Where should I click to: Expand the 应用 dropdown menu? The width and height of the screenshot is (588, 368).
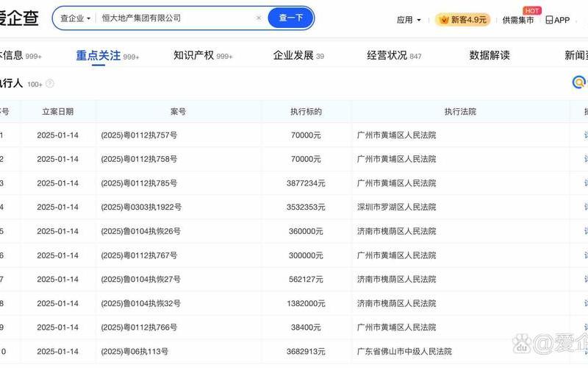409,20
